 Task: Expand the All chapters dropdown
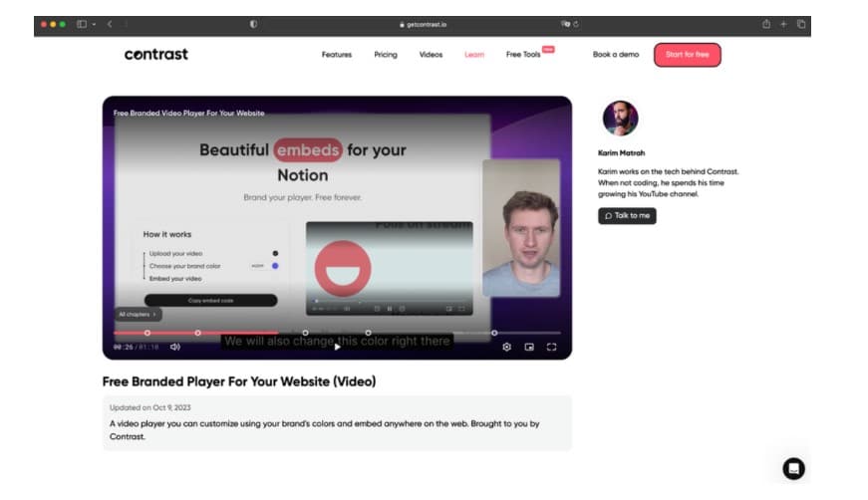pos(138,314)
